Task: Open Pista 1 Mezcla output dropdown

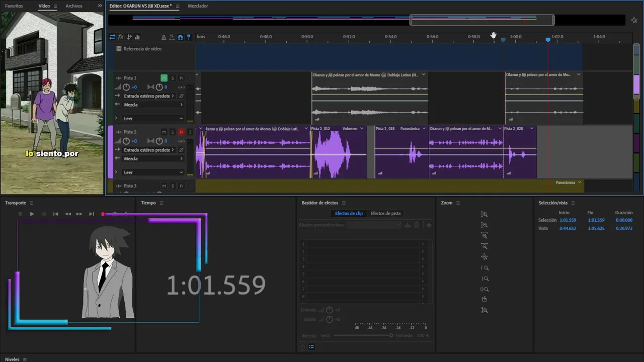Action: [x=153, y=105]
